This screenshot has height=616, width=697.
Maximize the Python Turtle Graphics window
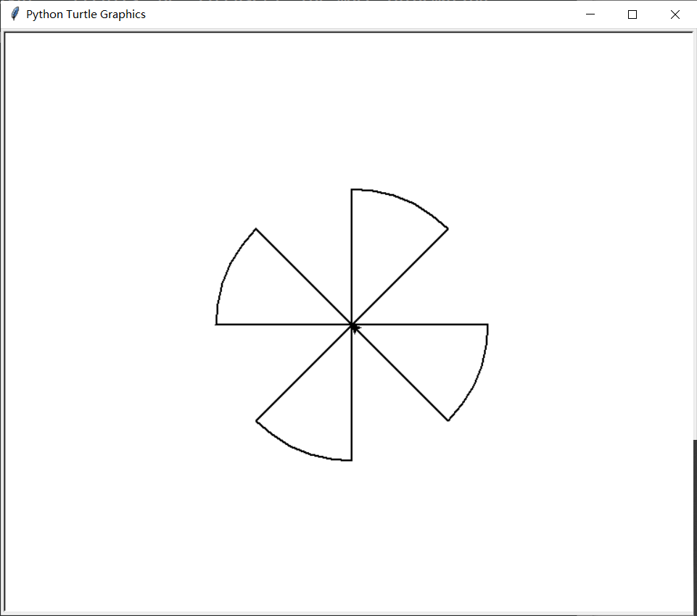632,14
